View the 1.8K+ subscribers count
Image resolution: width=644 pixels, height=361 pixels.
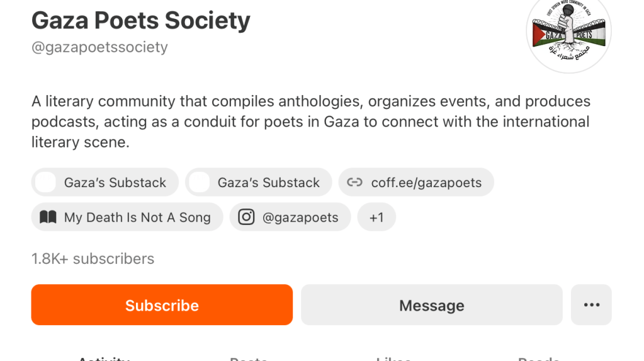tap(93, 259)
